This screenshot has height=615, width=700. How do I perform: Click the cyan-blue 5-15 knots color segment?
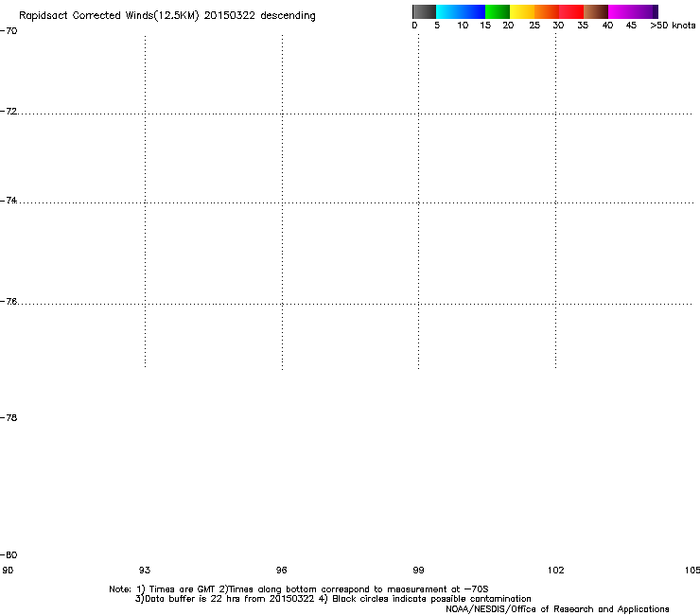point(461,11)
